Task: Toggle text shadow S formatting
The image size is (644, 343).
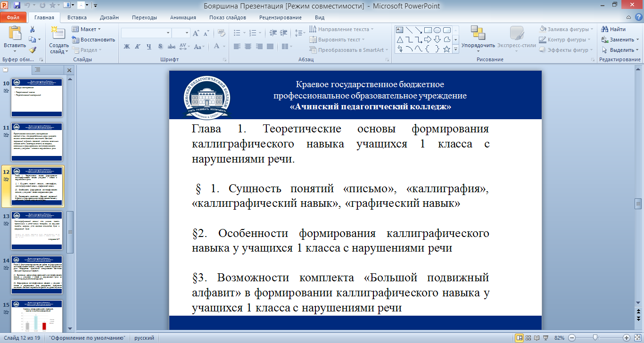Action: (160, 46)
